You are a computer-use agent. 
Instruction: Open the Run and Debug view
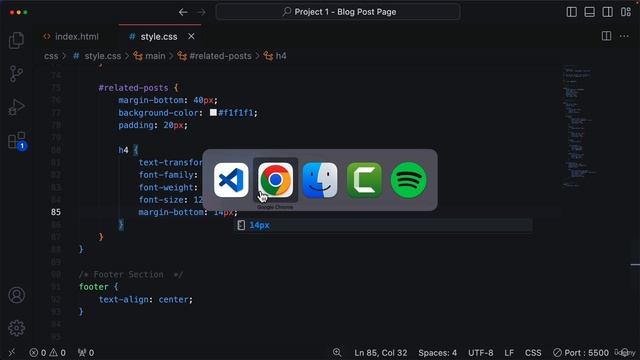pos(16,107)
